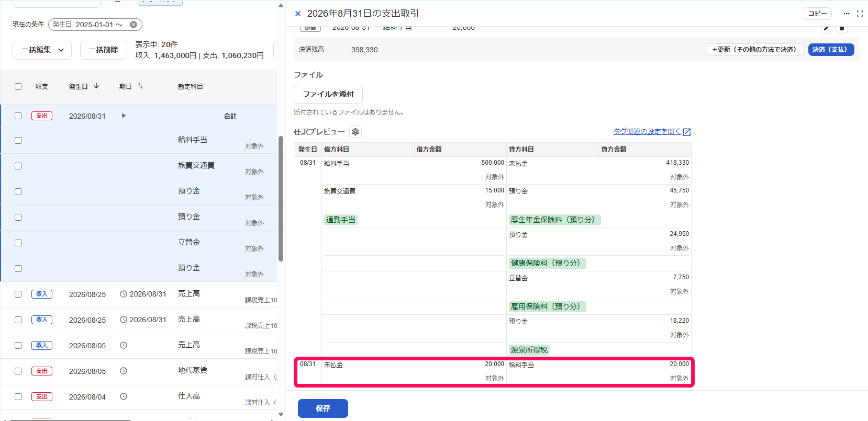This screenshot has width=868, height=421.
Task: Check the 立替金 row checkbox
Action: click(18, 243)
